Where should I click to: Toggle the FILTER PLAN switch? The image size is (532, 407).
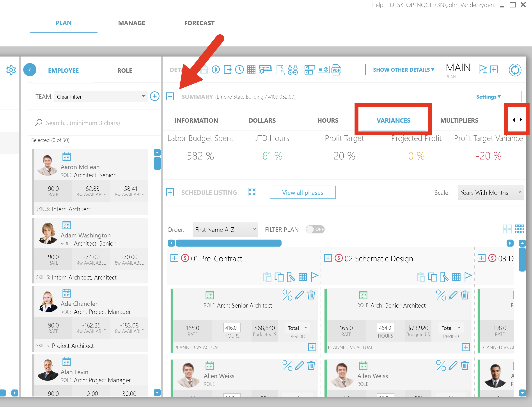(x=315, y=229)
